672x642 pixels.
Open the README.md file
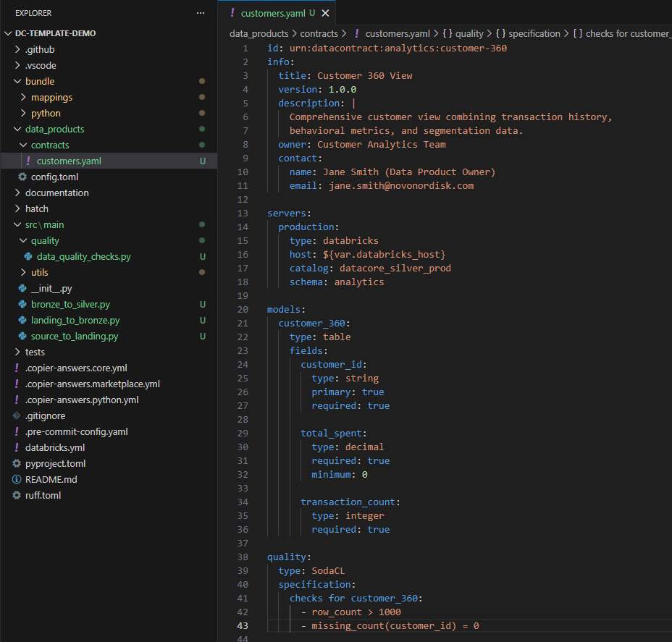click(51, 479)
